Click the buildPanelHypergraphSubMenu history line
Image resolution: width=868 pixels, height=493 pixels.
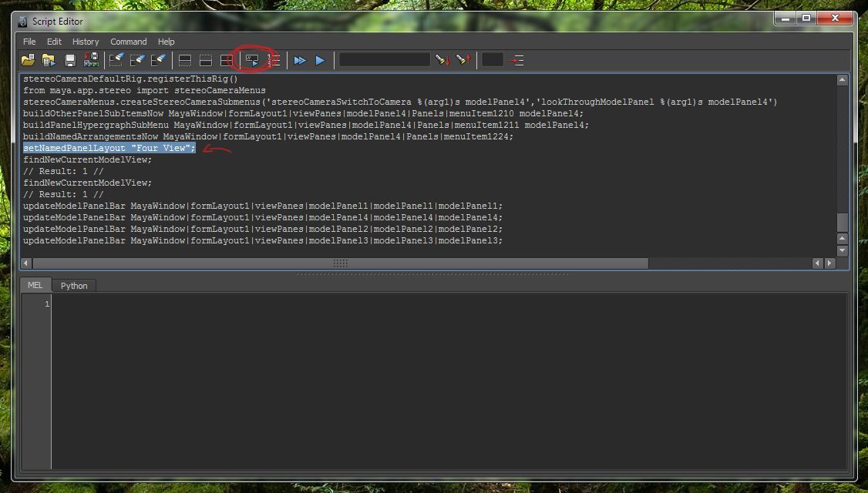click(305, 125)
